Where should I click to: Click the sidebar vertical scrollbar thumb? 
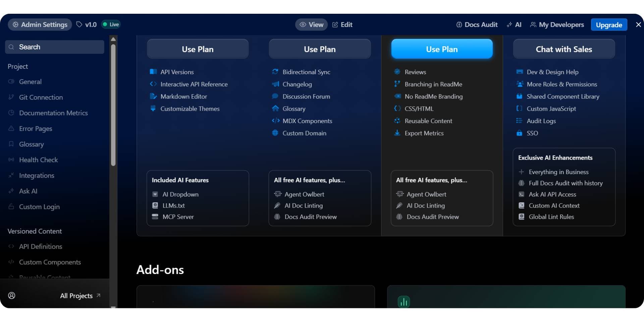[113, 105]
